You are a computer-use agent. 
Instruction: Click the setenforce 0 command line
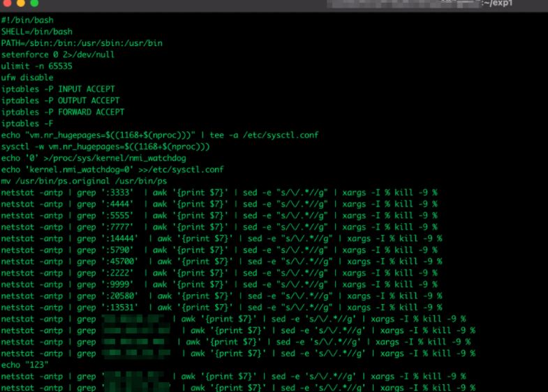(58, 54)
